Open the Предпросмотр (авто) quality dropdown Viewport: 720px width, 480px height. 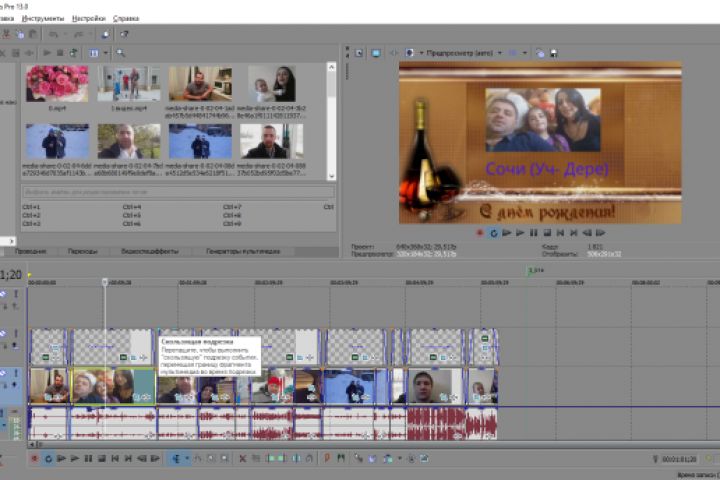coord(464,53)
